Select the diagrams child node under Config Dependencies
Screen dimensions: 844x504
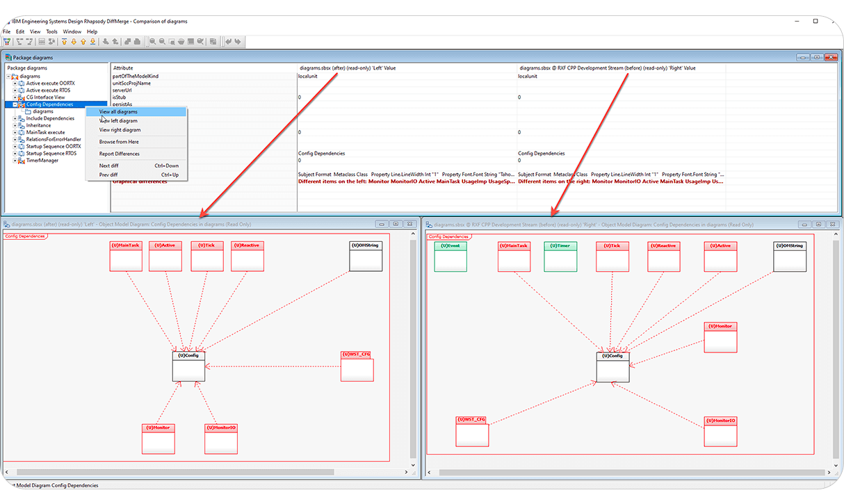pyautogui.click(x=44, y=111)
